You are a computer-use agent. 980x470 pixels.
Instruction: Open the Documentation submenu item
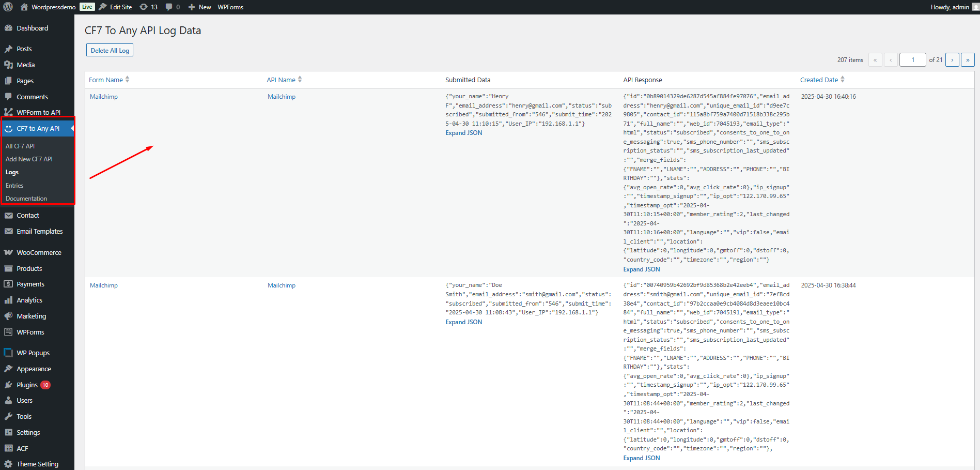point(26,198)
